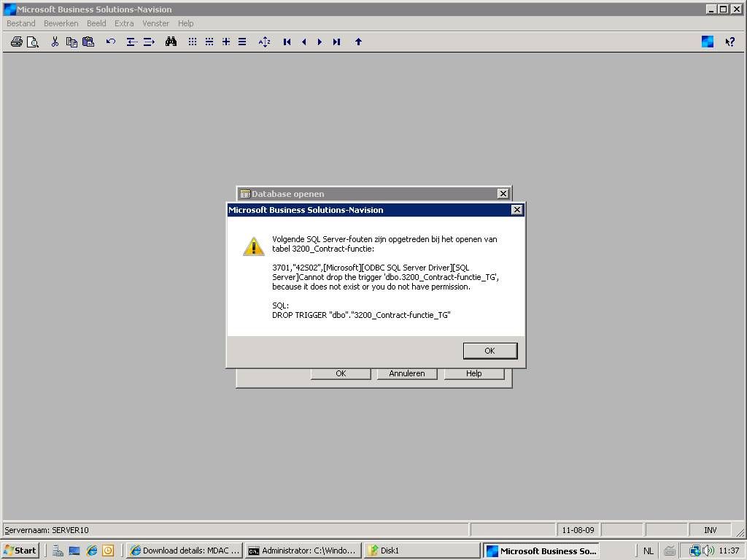Click the first quick launch icon next to the Start button
The image size is (747, 560).
click(58, 551)
